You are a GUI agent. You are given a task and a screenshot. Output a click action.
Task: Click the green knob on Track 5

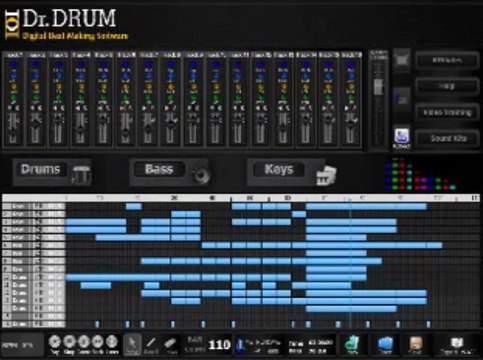pyautogui.click(x=104, y=99)
